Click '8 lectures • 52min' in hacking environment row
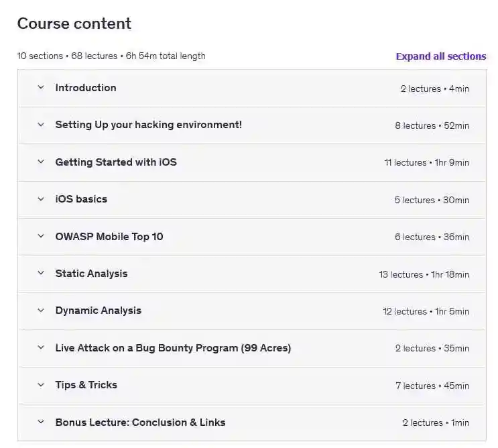Image resolution: width=498 pixels, height=448 pixels. click(432, 125)
